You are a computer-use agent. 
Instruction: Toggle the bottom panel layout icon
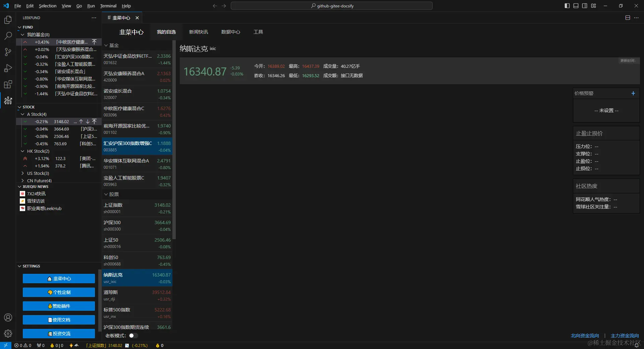[x=576, y=6]
